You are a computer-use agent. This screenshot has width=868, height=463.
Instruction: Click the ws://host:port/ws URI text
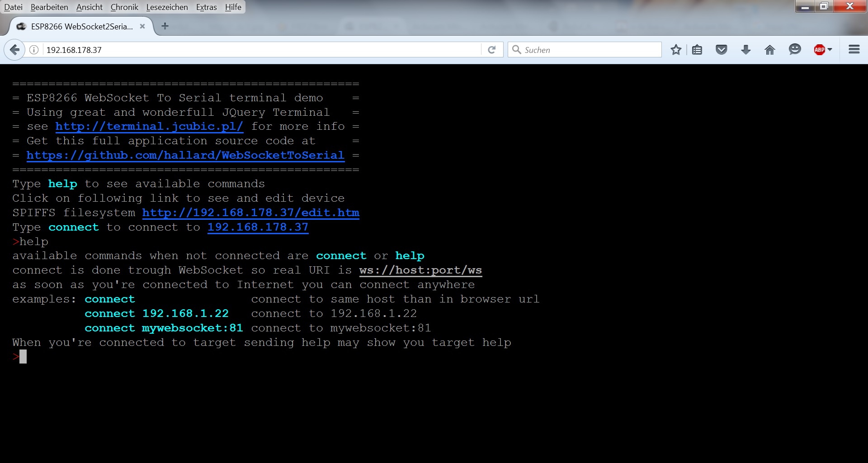(420, 270)
